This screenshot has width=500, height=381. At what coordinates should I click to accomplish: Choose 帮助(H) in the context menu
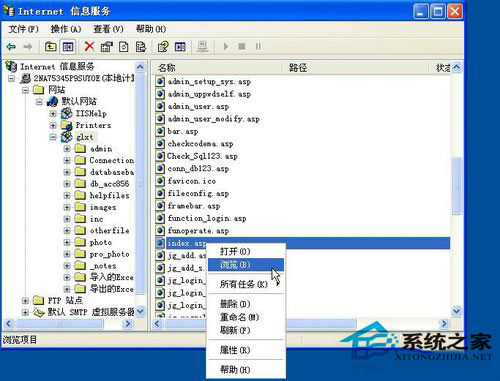point(246,370)
